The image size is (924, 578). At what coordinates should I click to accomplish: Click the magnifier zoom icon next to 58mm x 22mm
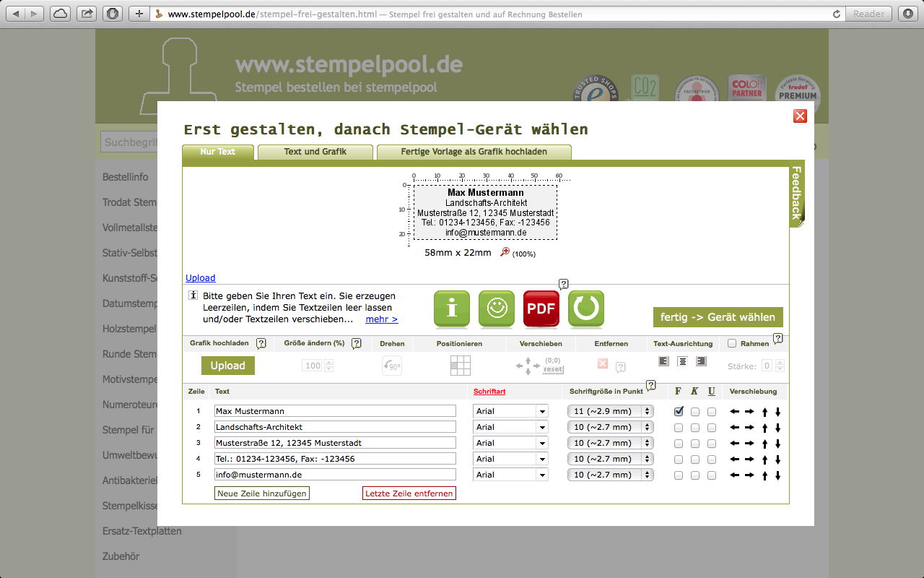coord(505,252)
